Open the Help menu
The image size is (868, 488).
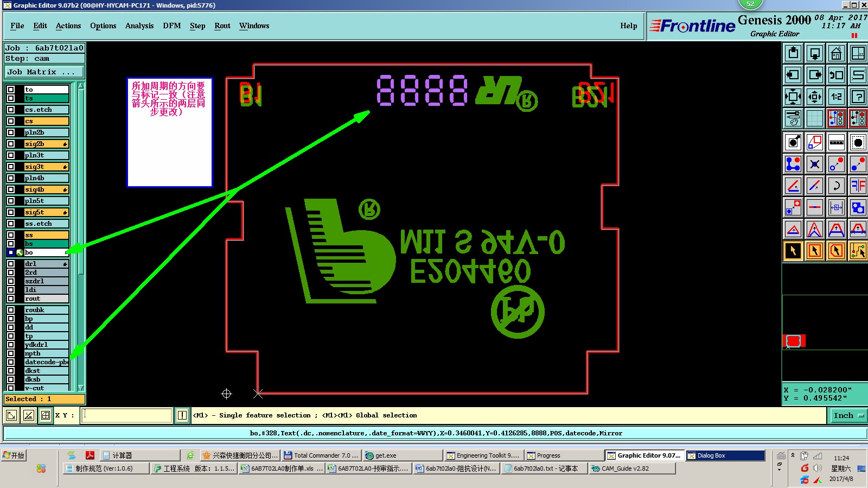pos(629,26)
